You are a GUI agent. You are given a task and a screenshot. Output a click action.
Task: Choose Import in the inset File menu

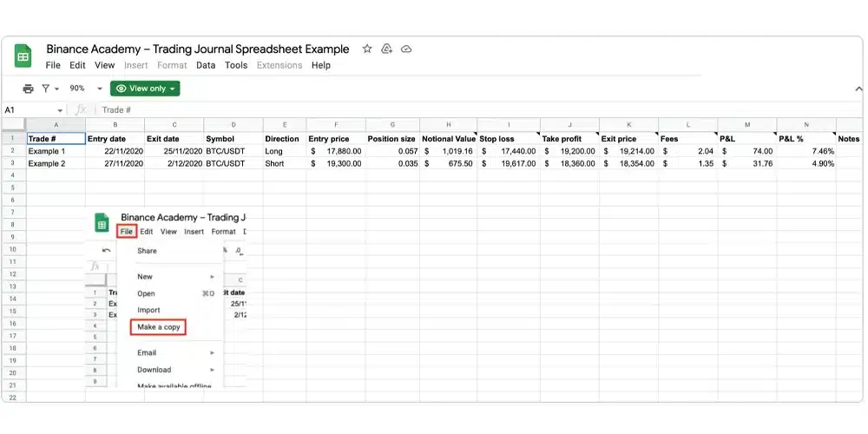pos(148,311)
